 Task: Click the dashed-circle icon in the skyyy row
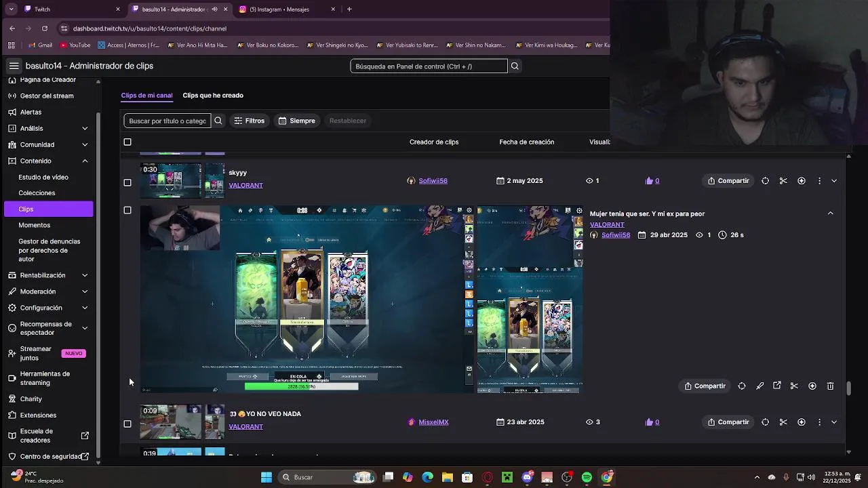(765, 181)
